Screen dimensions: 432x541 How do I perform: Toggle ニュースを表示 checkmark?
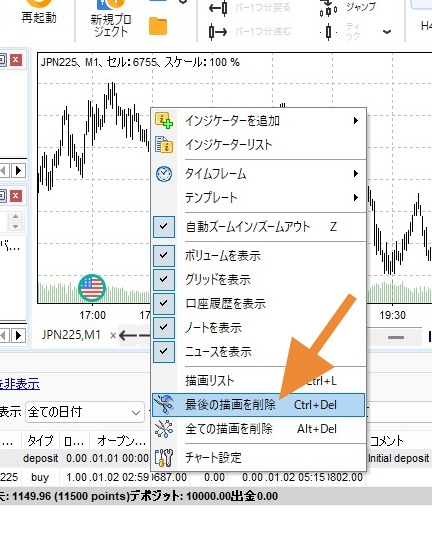tap(164, 352)
